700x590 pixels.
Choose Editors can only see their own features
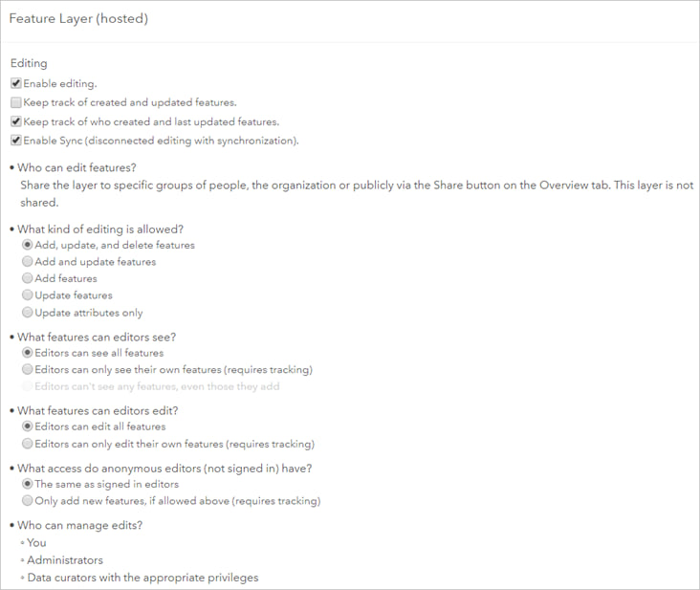tap(28, 369)
